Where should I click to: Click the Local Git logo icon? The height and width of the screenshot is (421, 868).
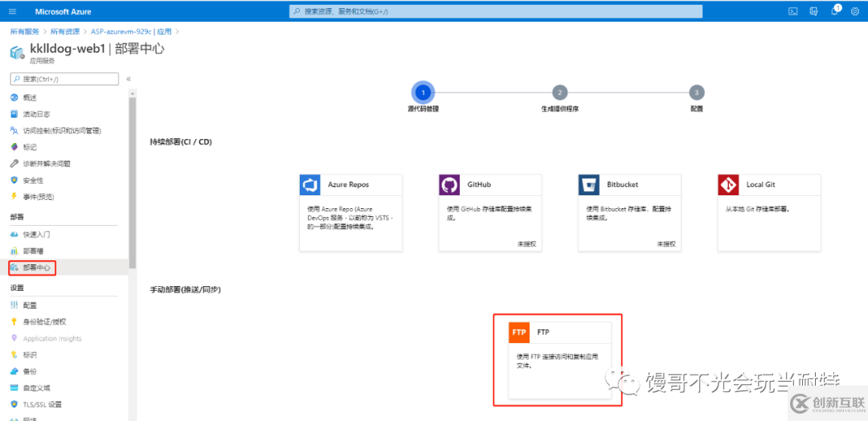tap(728, 185)
